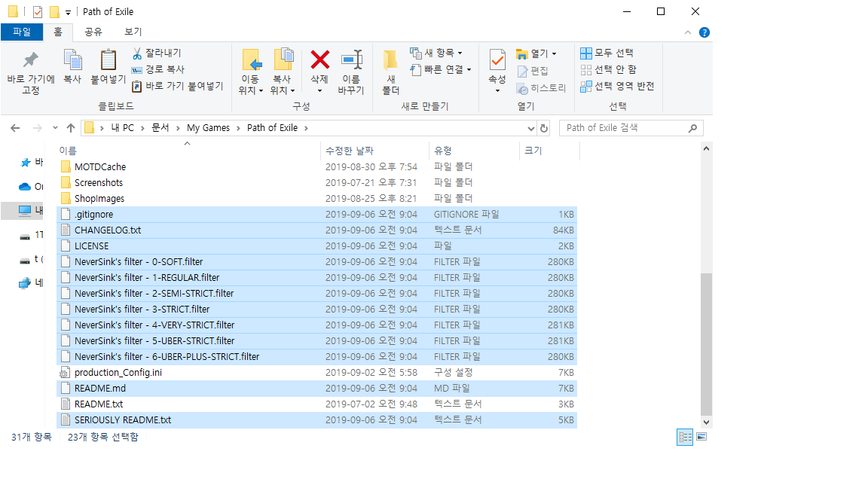Go forward with the right arrow

pos(38,128)
